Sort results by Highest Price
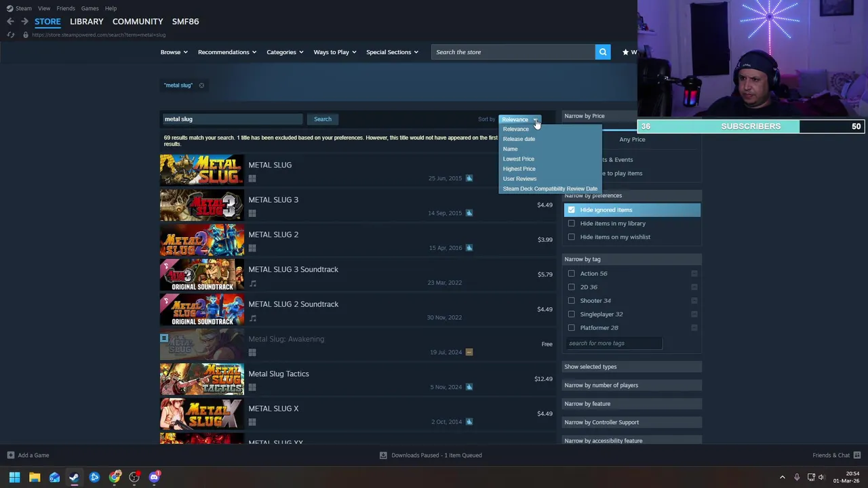This screenshot has width=868, height=488. (519, 169)
